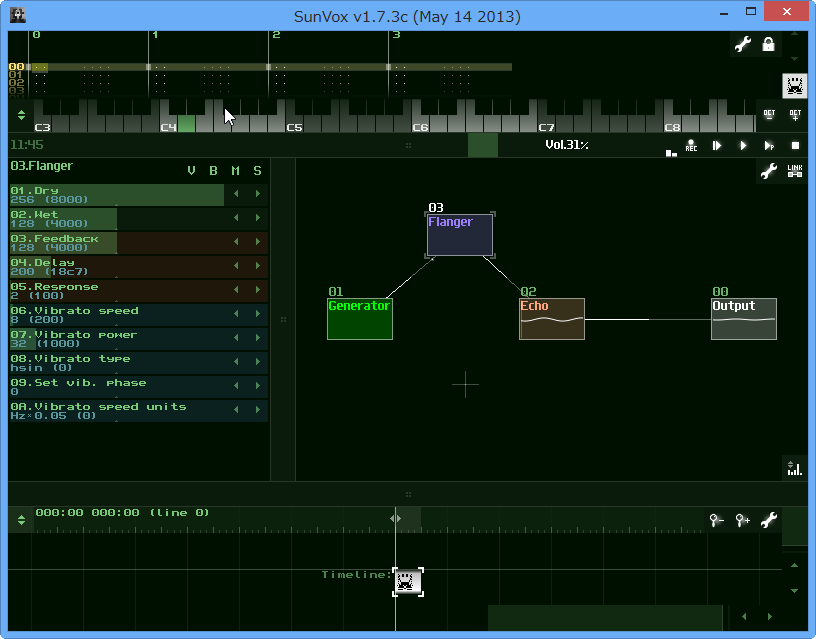Change 0A.Vibrato speed units to next

click(258, 409)
